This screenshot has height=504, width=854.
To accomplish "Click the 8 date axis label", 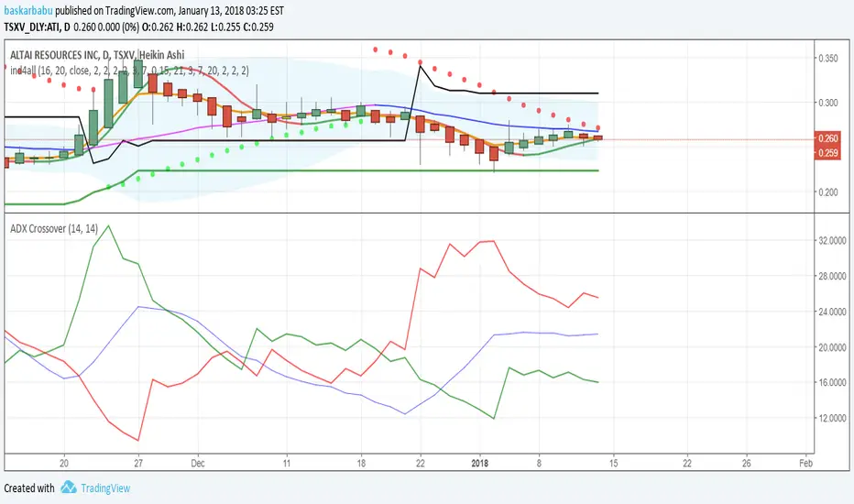I will pyautogui.click(x=539, y=463).
